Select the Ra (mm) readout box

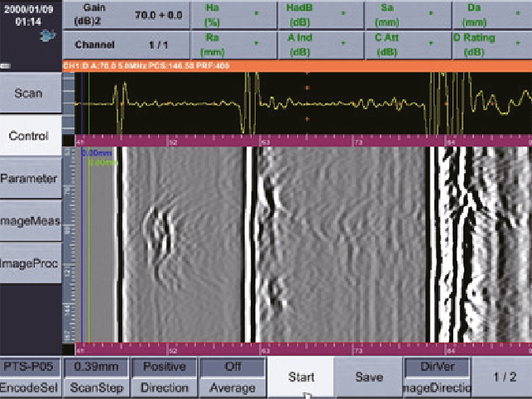[x=234, y=44]
